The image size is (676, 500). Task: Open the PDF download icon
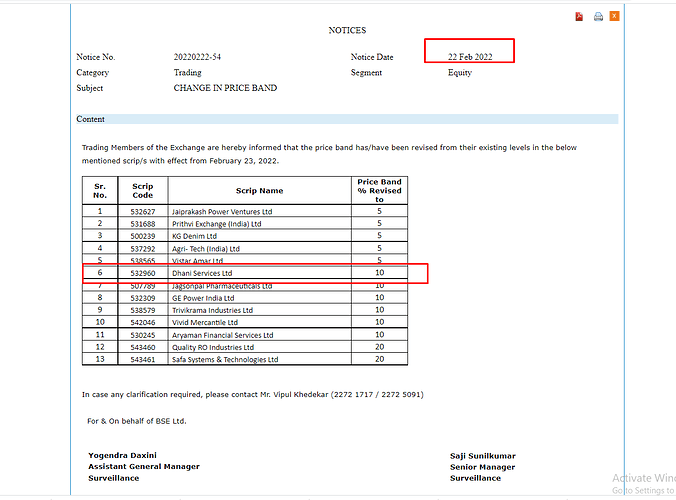point(579,16)
